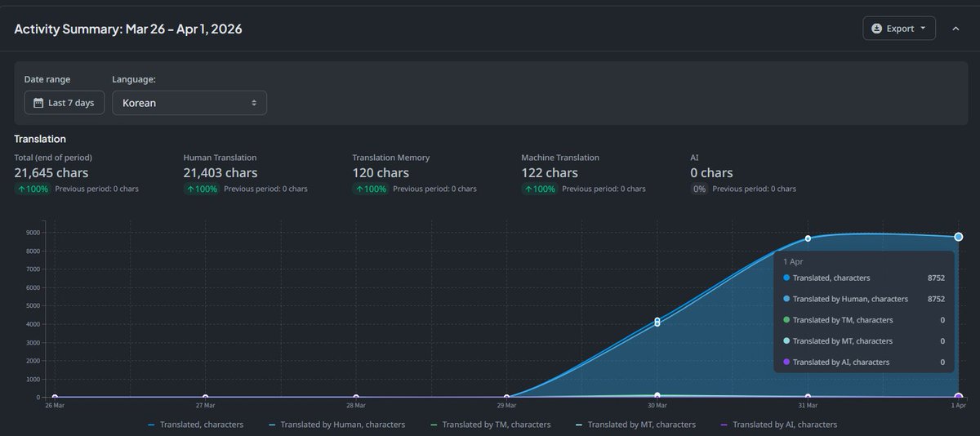Click the 27 Mar data point on baseline
The width and height of the screenshot is (980, 436).
205,398
